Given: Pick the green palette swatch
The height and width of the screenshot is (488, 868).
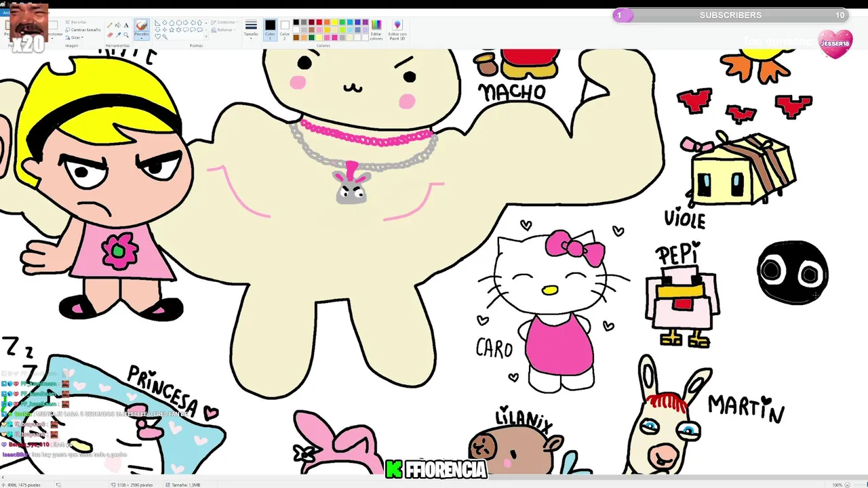Looking at the screenshot, I should coord(342,22).
